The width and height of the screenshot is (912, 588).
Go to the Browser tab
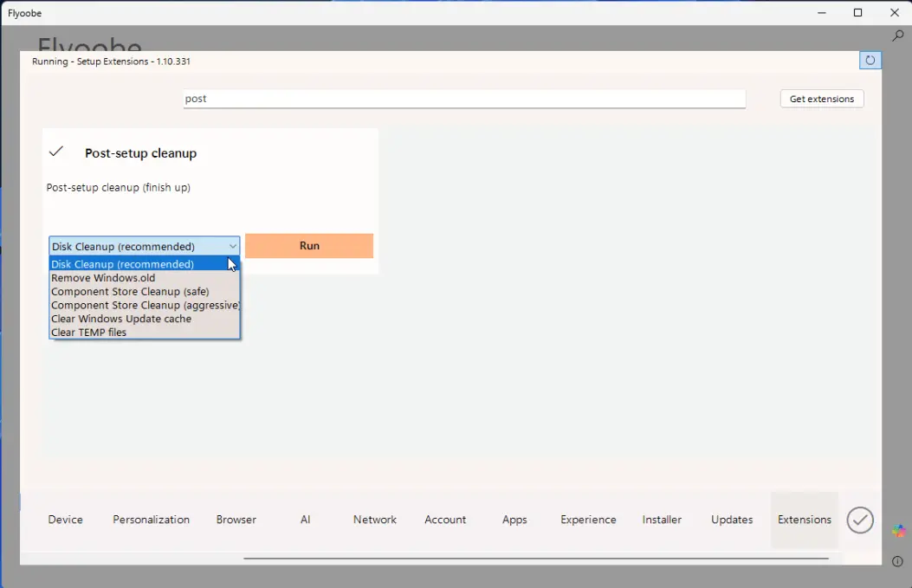click(x=236, y=520)
